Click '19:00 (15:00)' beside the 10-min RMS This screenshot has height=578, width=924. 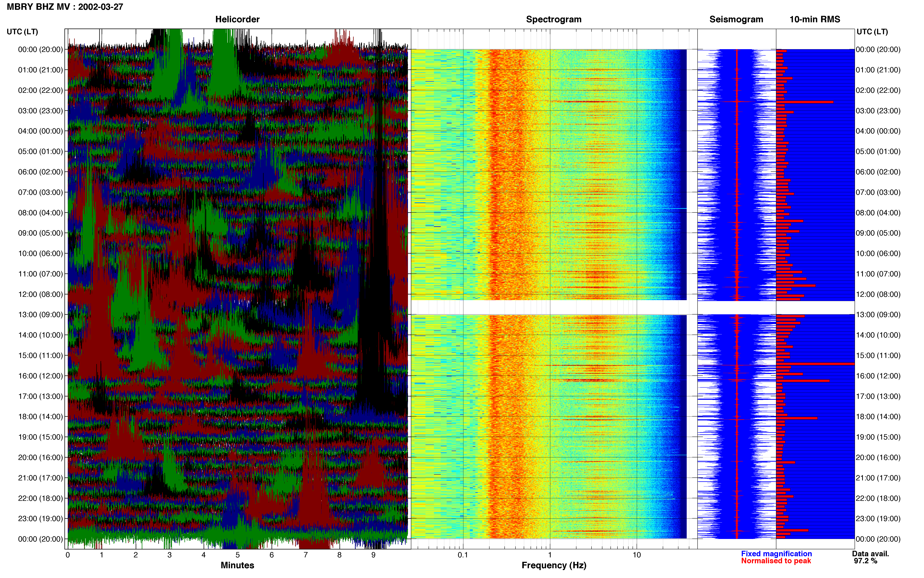point(878,437)
